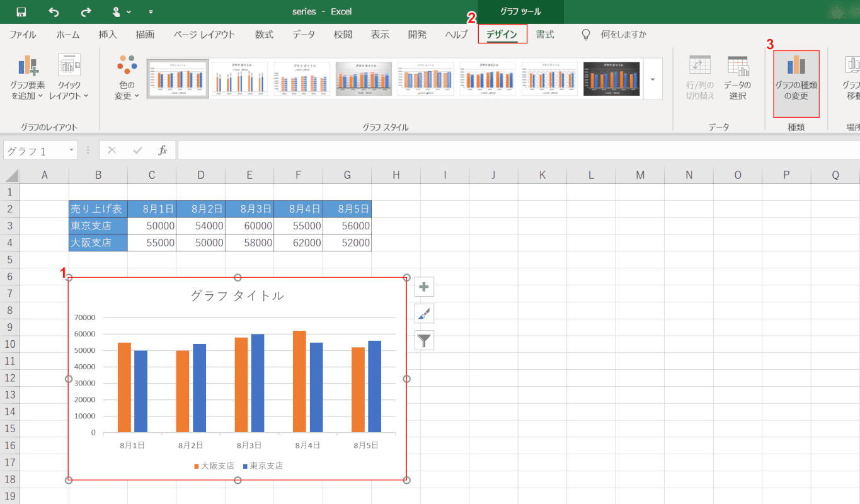The height and width of the screenshot is (504, 860).
Task: Switch to the 数式 tab
Action: (x=264, y=35)
